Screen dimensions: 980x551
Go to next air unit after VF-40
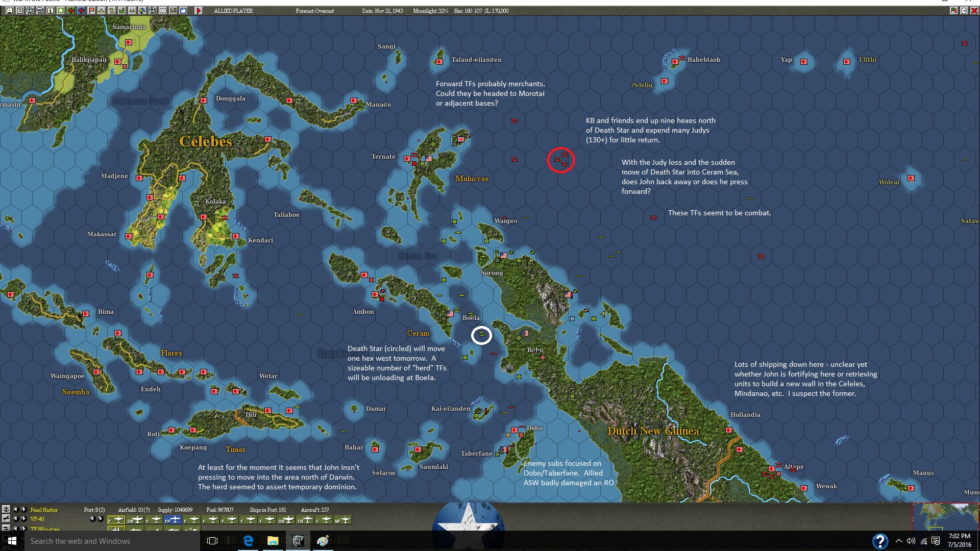pyautogui.click(x=23, y=518)
